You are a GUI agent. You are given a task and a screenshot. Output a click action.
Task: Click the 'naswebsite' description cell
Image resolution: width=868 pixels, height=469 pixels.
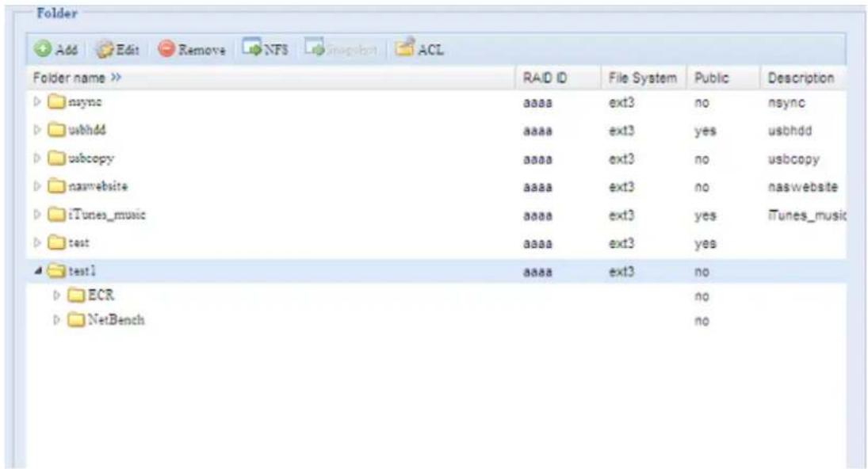tap(803, 187)
